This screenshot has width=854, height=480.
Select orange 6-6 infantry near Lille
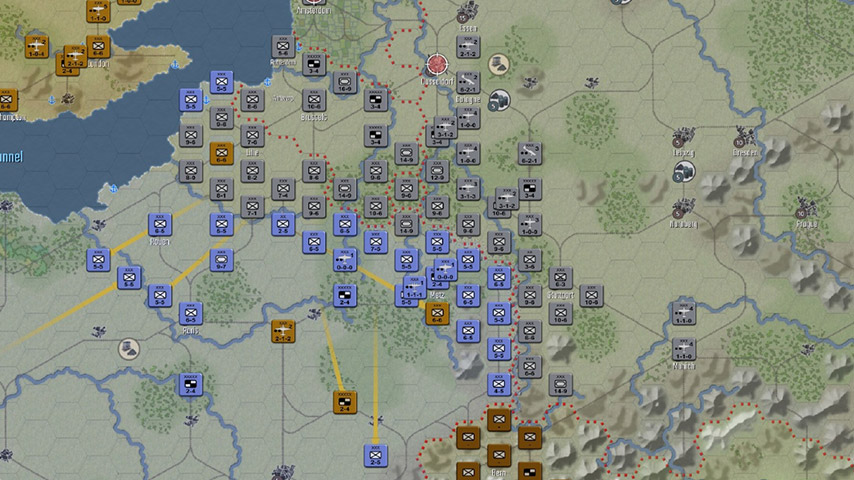click(x=222, y=154)
